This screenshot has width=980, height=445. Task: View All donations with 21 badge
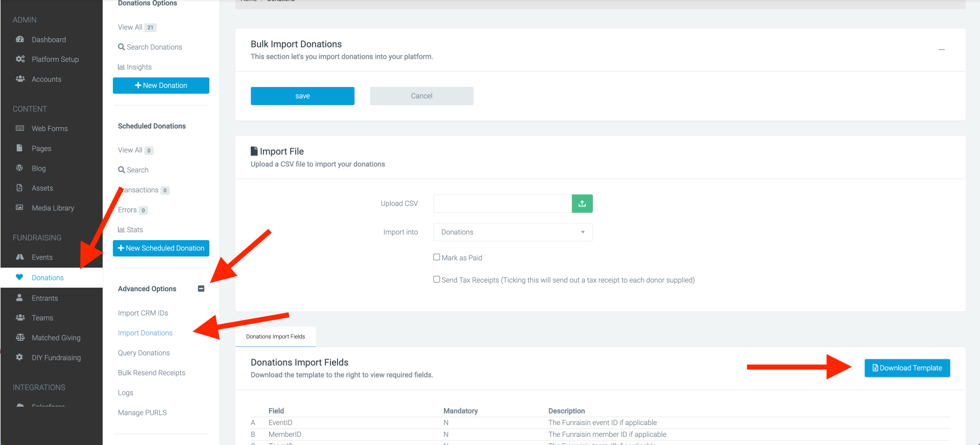pyautogui.click(x=137, y=28)
